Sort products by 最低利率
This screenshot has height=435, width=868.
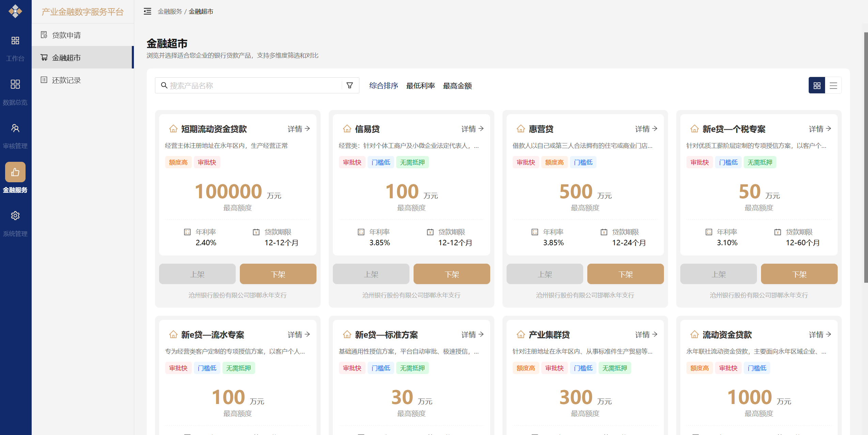(420, 86)
